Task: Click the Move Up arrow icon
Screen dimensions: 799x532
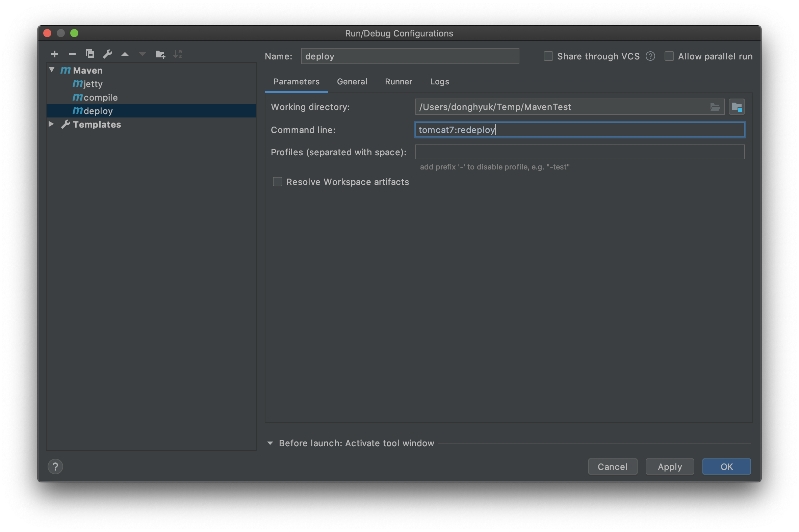Action: 125,54
